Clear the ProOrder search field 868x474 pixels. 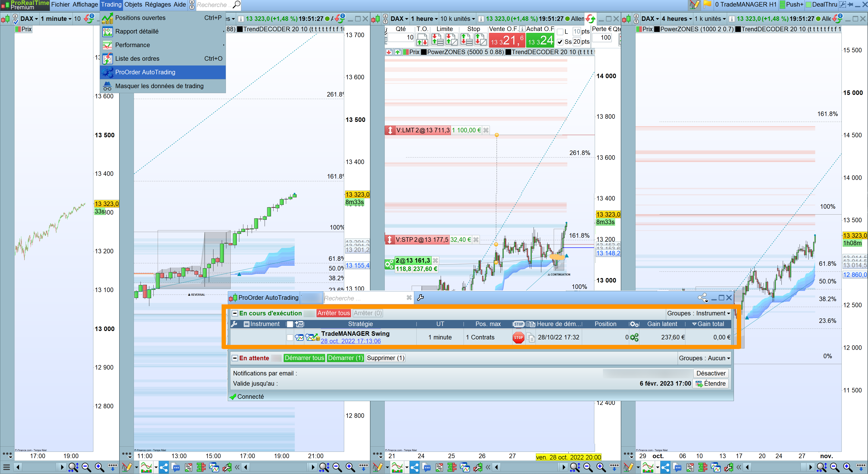click(x=409, y=298)
